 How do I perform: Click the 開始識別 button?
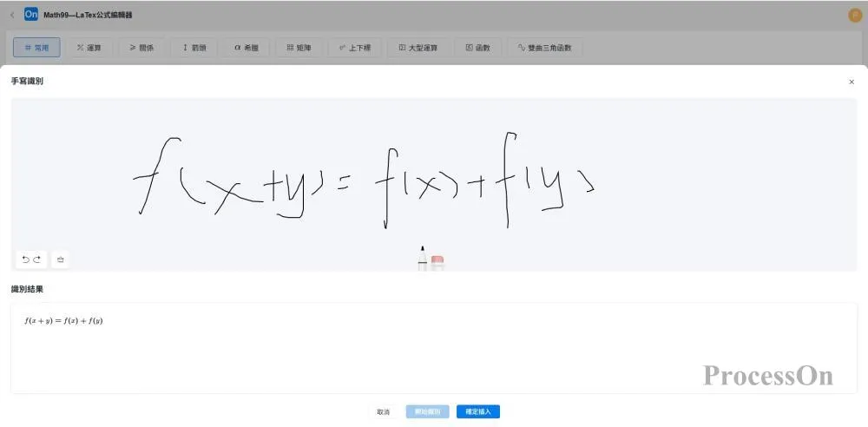click(428, 411)
